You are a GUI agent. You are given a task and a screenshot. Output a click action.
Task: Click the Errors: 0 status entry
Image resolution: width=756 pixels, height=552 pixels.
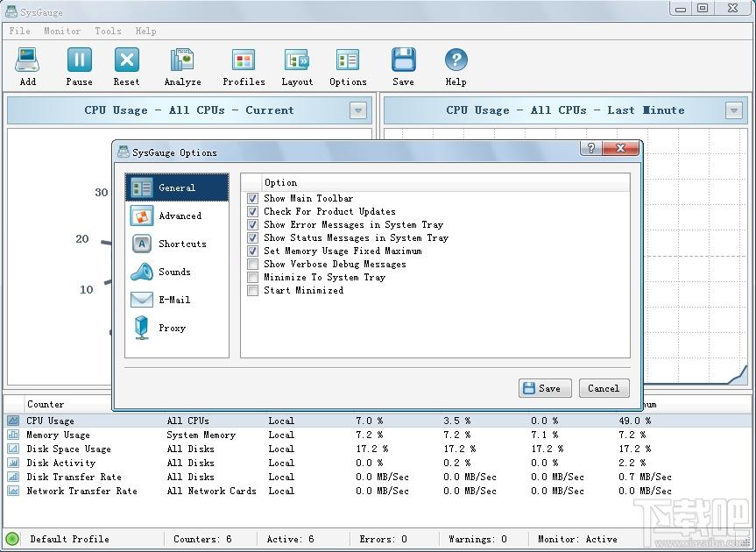coord(384,539)
